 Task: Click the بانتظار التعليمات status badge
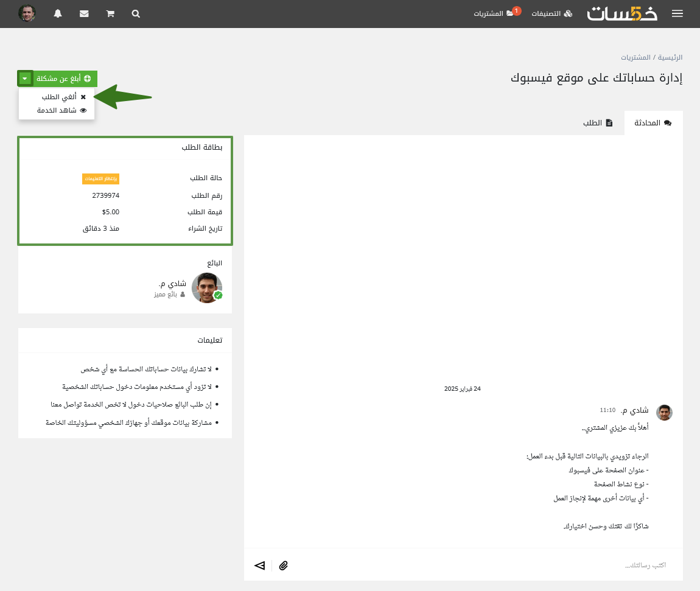coord(100,178)
